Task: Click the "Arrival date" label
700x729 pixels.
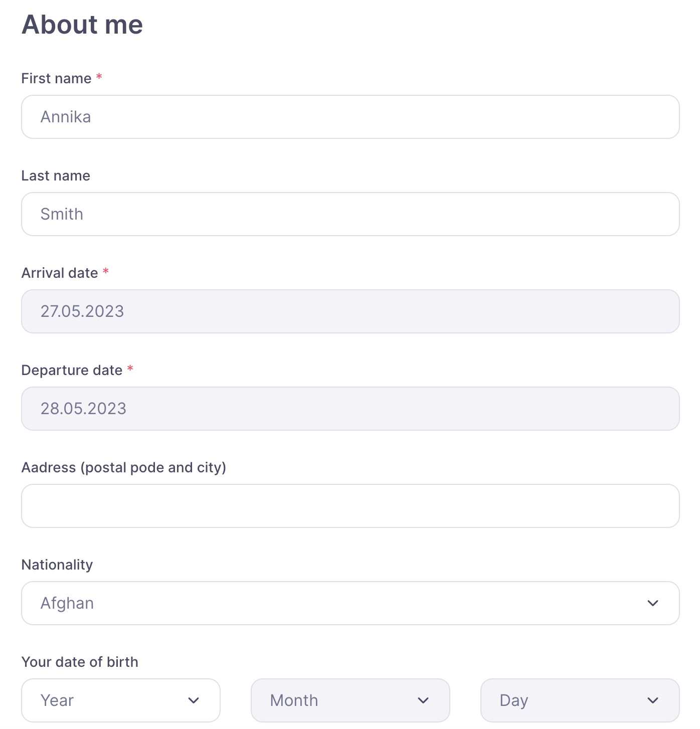Action: coord(60,273)
